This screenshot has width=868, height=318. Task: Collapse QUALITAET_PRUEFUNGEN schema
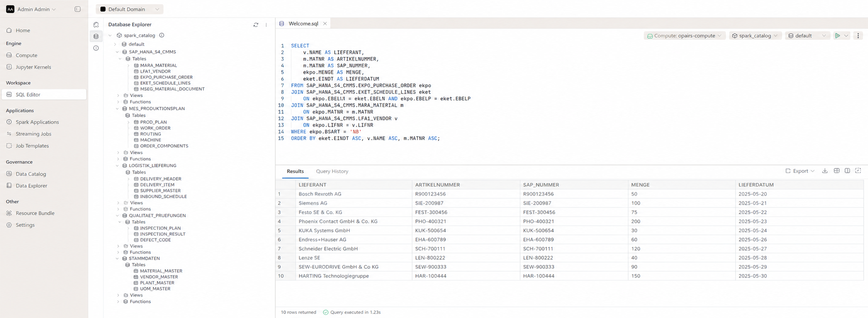click(x=117, y=215)
